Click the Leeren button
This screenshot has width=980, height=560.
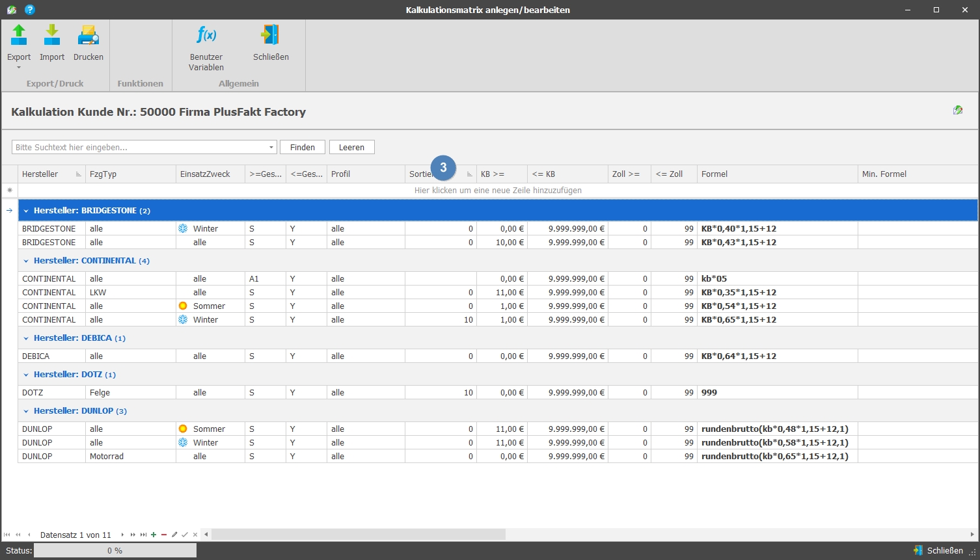(351, 148)
